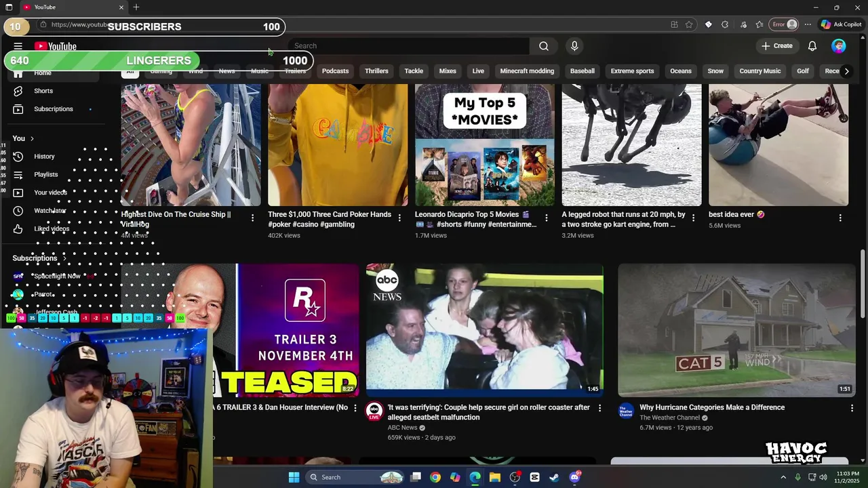The image size is (868, 488).
Task: Open Playlists in the sidebar
Action: (x=46, y=174)
